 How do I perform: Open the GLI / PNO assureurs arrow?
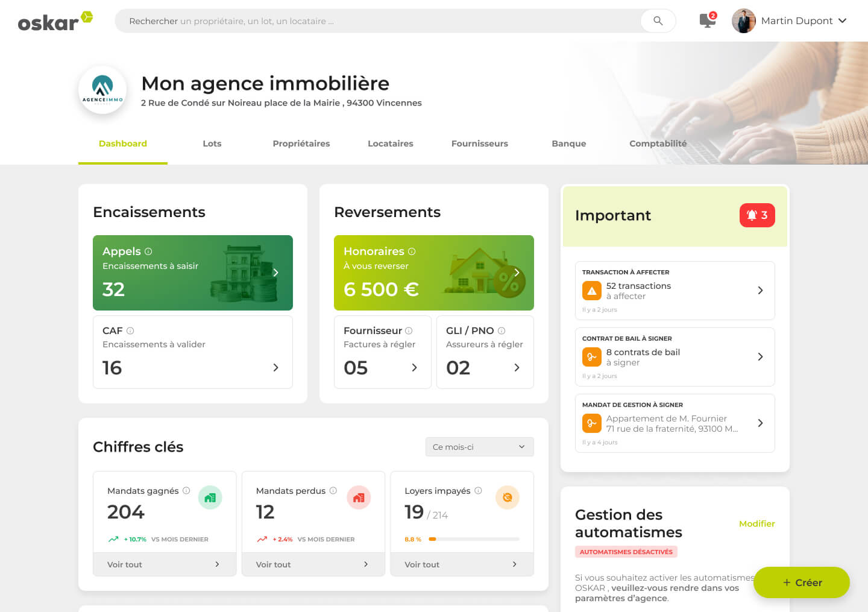coord(517,368)
